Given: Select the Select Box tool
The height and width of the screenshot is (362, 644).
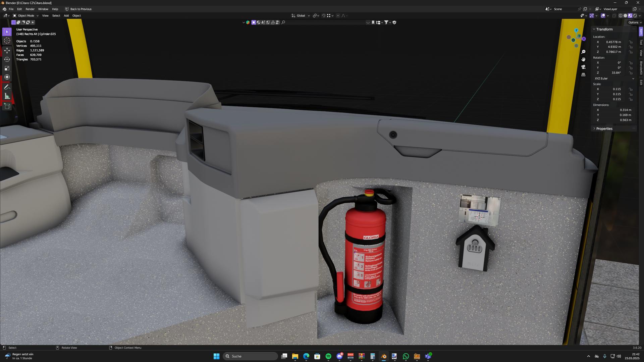Looking at the screenshot, I should pyautogui.click(x=7, y=32).
